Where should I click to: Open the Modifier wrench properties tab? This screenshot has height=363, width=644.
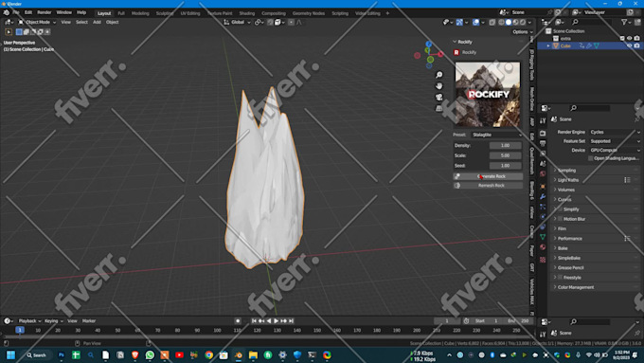(543, 196)
